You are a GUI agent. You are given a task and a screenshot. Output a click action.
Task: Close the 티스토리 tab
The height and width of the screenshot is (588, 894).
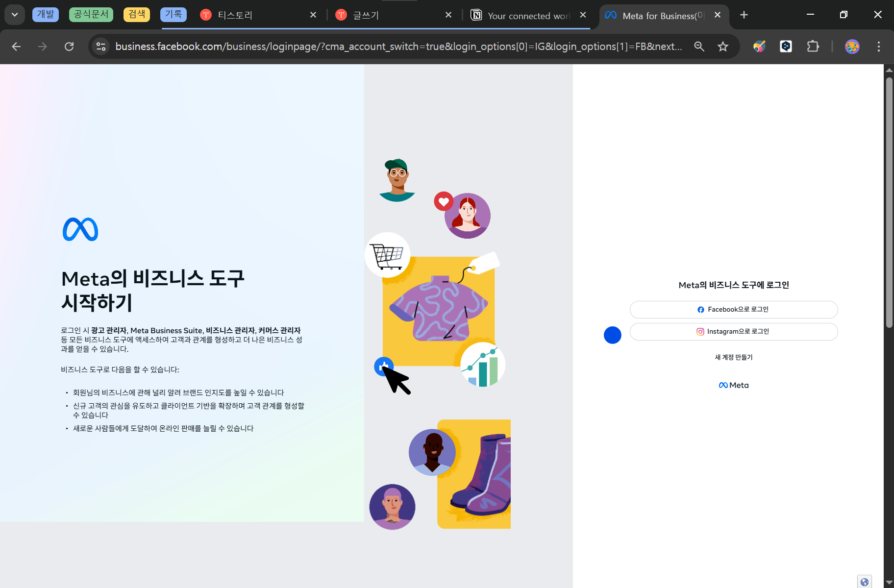pos(313,15)
